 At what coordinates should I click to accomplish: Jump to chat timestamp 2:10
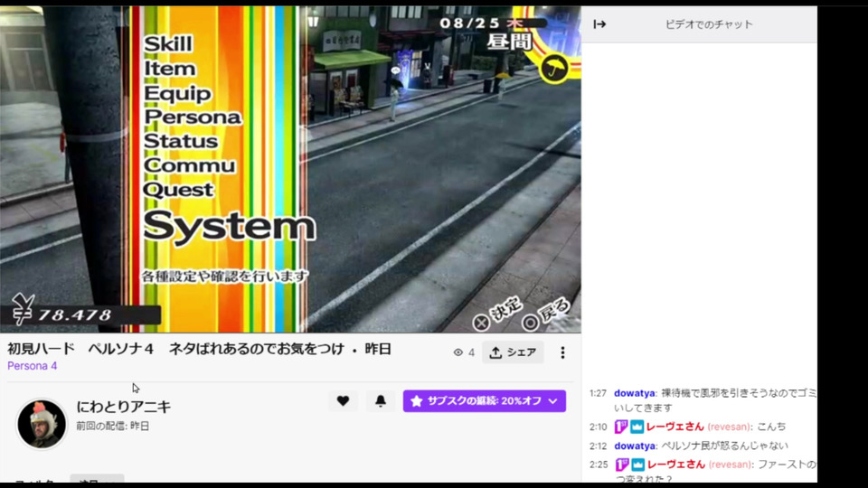(x=598, y=427)
